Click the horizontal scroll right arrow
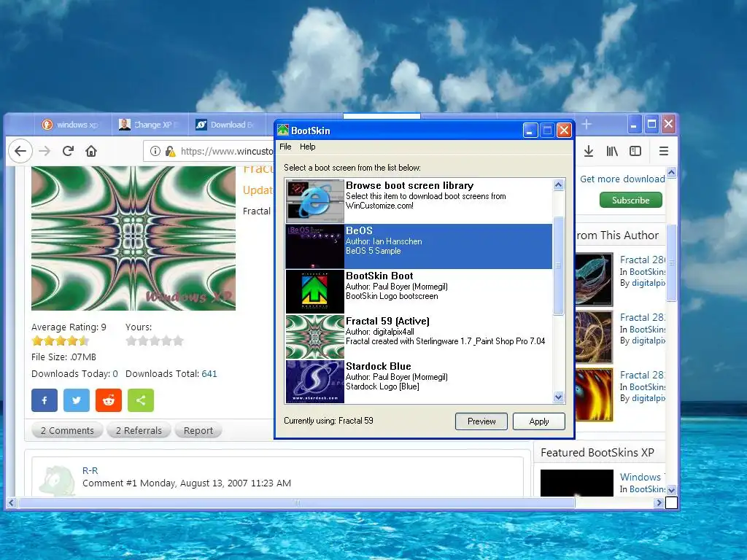The width and height of the screenshot is (747, 560). 659,503
